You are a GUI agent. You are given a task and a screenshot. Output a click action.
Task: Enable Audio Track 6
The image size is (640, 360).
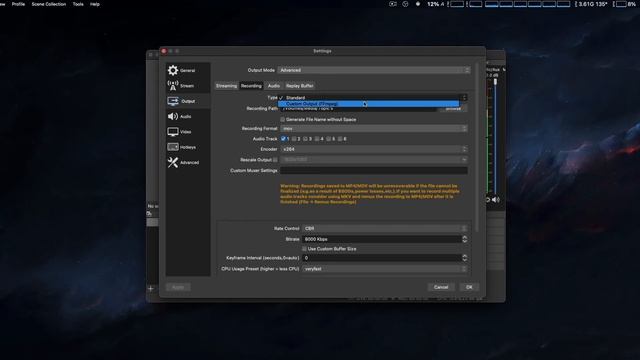(x=340, y=139)
